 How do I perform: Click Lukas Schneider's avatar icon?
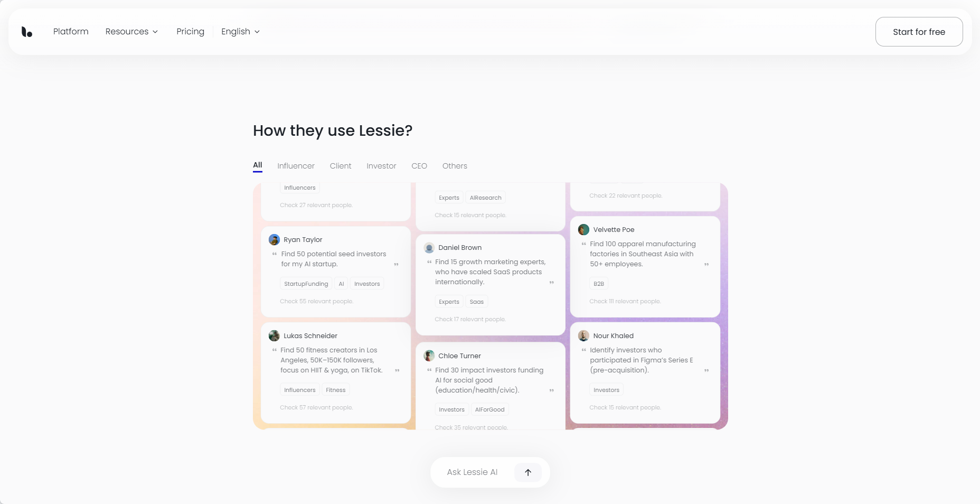click(274, 336)
